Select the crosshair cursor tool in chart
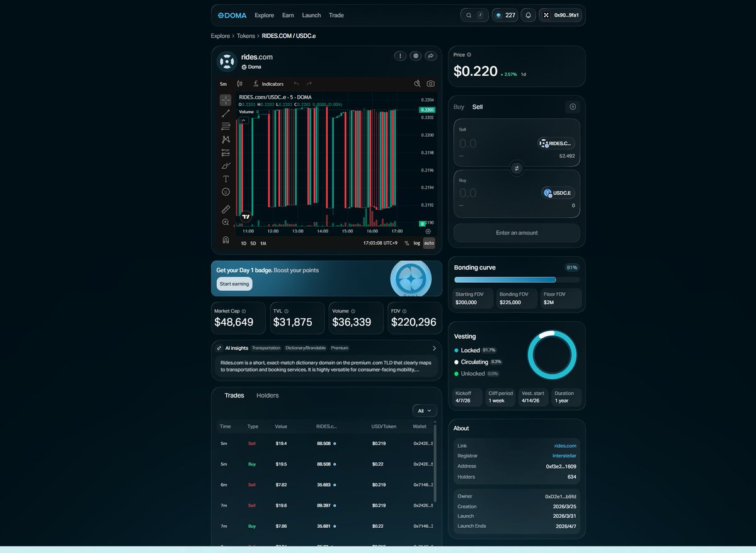 pyautogui.click(x=226, y=100)
